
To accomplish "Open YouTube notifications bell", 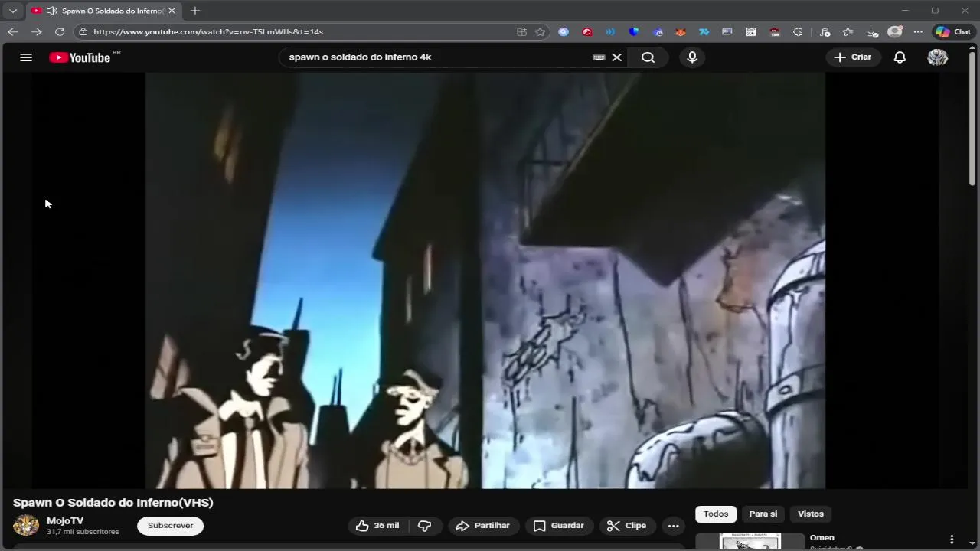I will [900, 57].
